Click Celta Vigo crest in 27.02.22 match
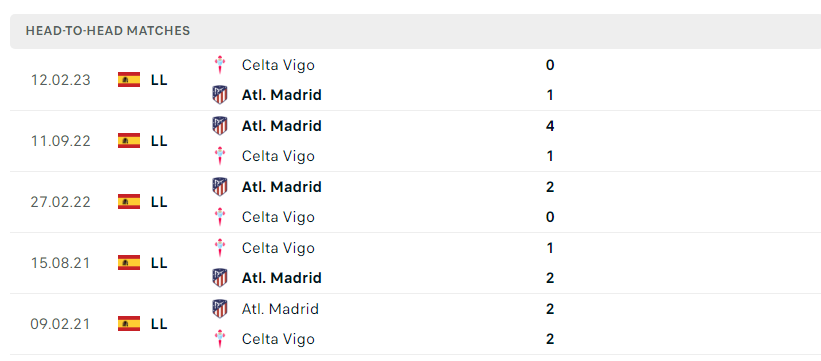 (x=220, y=217)
